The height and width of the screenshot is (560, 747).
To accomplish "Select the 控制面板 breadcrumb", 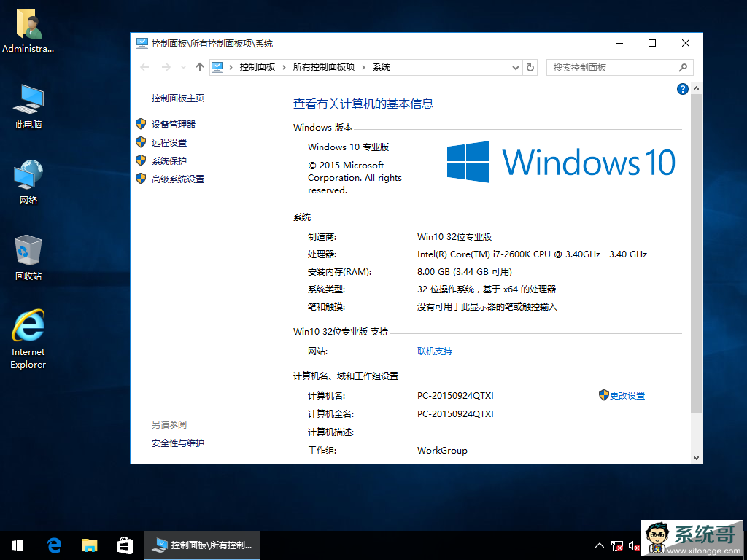I will (x=258, y=67).
